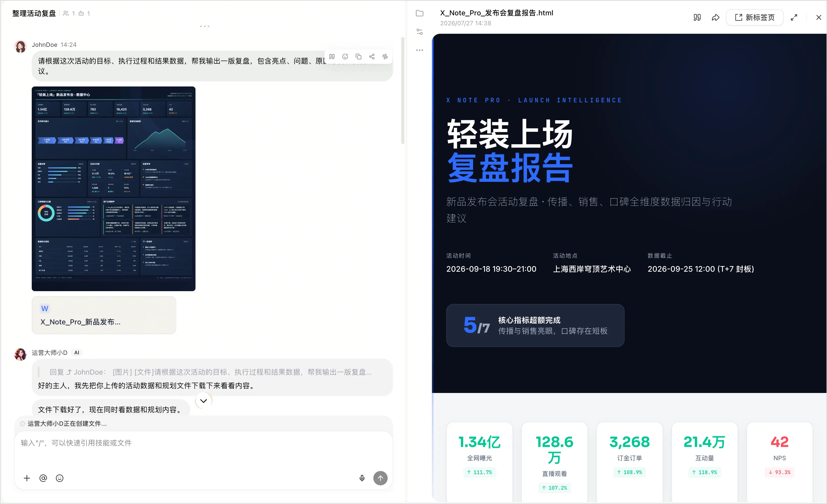Expand the preview panel to fullscreen

[x=794, y=17]
